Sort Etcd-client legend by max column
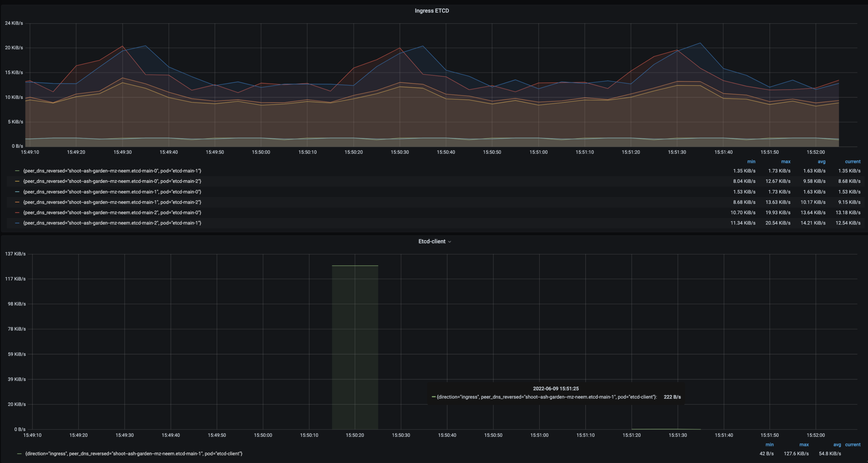The image size is (868, 463). pyautogui.click(x=804, y=445)
